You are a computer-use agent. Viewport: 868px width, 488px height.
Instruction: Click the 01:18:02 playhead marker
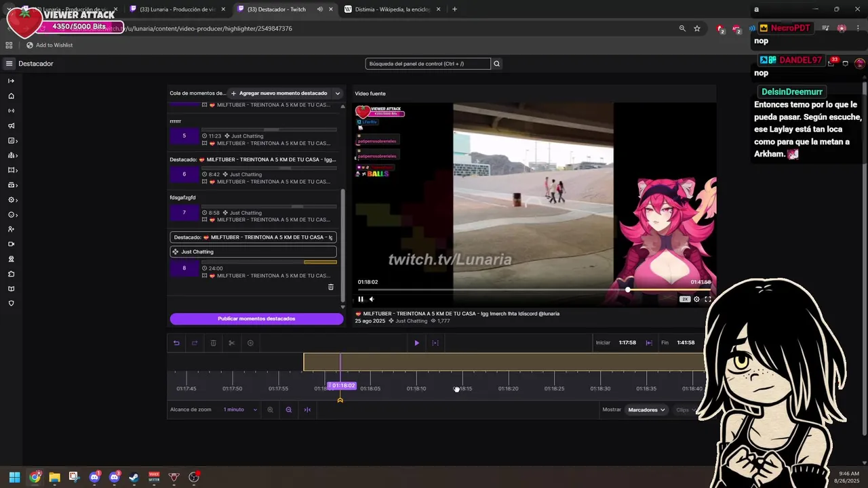click(x=342, y=386)
